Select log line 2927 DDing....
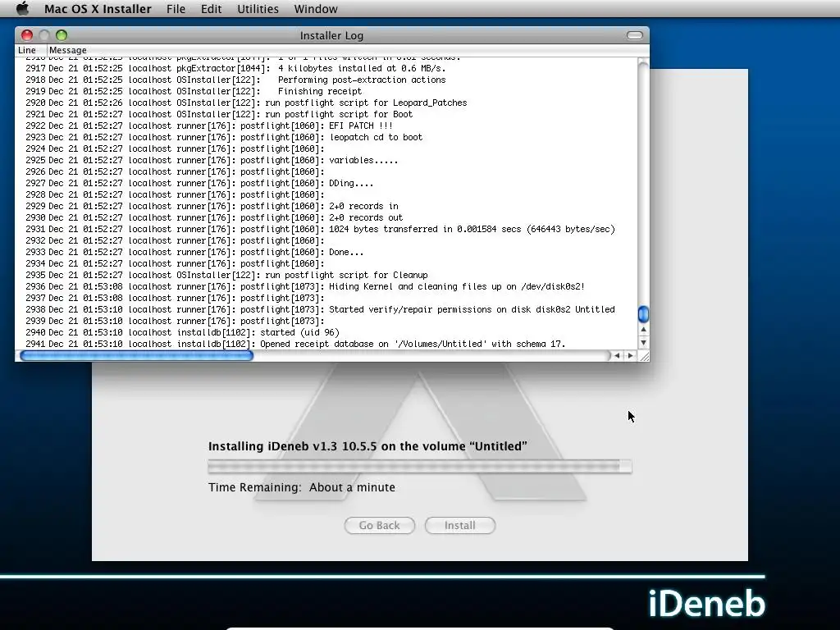 (326, 183)
